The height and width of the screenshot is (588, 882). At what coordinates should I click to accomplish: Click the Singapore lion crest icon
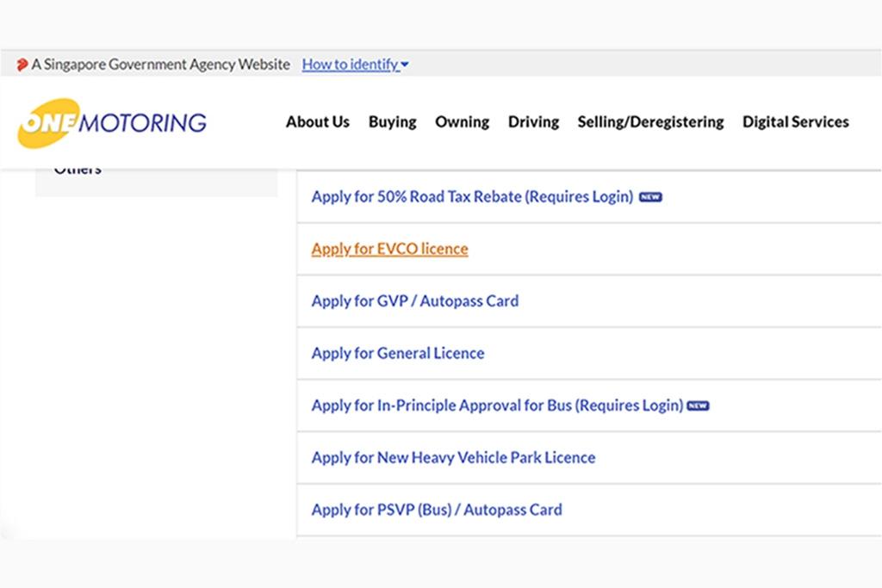click(22, 65)
